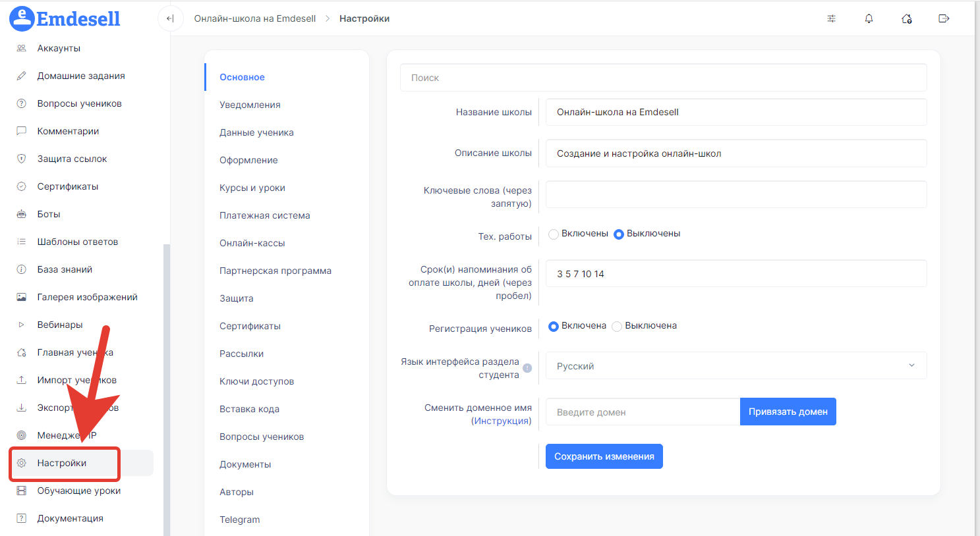This screenshot has width=980, height=536.
Task: Click the 'Привязать домен' button
Action: point(788,412)
